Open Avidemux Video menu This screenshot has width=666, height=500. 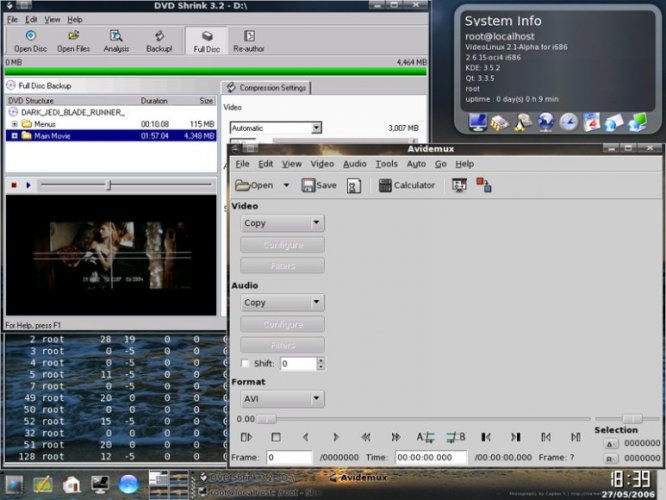[322, 164]
